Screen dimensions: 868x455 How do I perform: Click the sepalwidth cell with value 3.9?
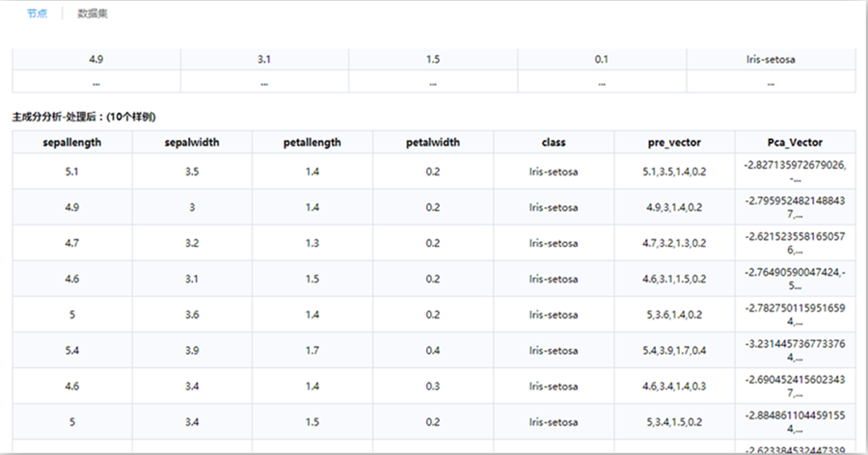(x=192, y=350)
